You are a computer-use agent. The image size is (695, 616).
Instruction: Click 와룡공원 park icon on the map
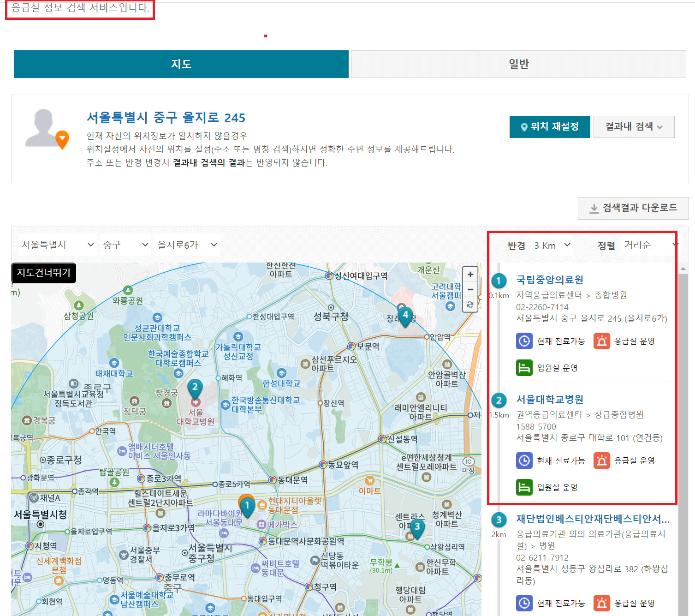(128, 290)
